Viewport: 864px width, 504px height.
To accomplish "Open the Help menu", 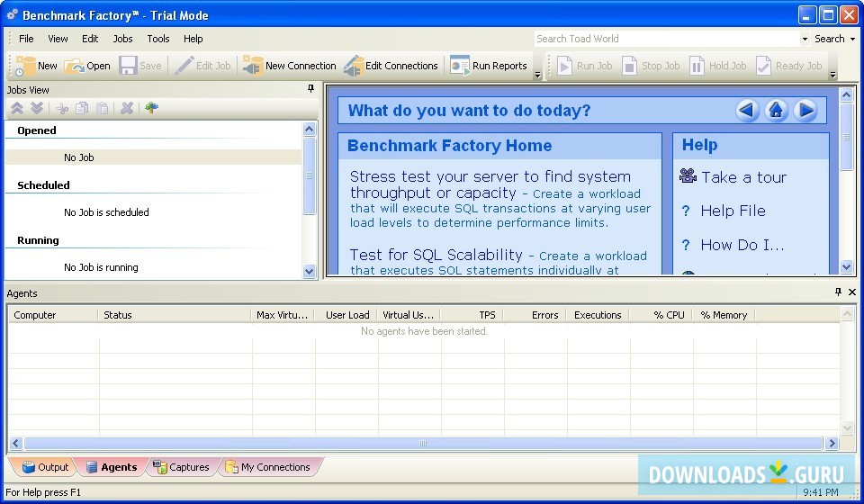I will click(x=193, y=39).
